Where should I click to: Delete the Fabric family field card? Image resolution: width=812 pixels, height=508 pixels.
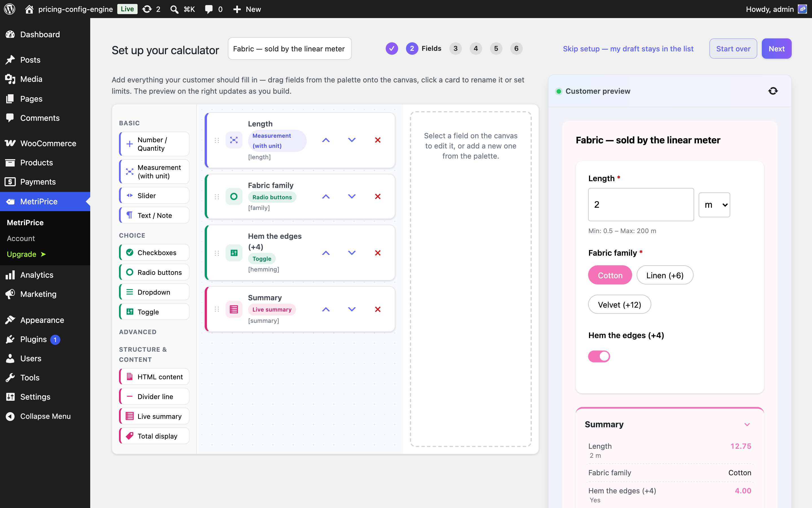click(378, 196)
